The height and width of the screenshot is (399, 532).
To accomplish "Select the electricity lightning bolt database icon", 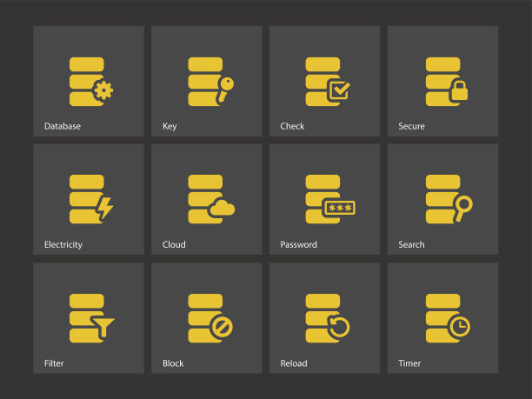I will click(x=90, y=199).
